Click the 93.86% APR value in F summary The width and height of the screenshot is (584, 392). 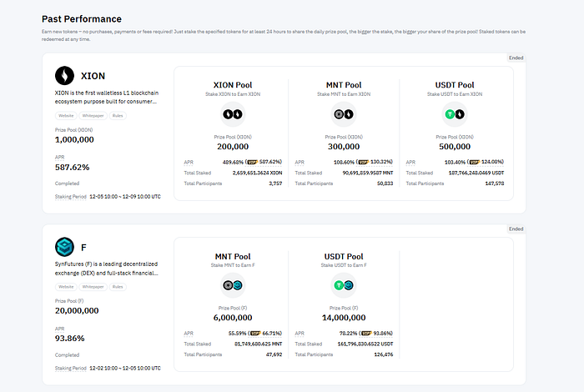click(x=69, y=339)
